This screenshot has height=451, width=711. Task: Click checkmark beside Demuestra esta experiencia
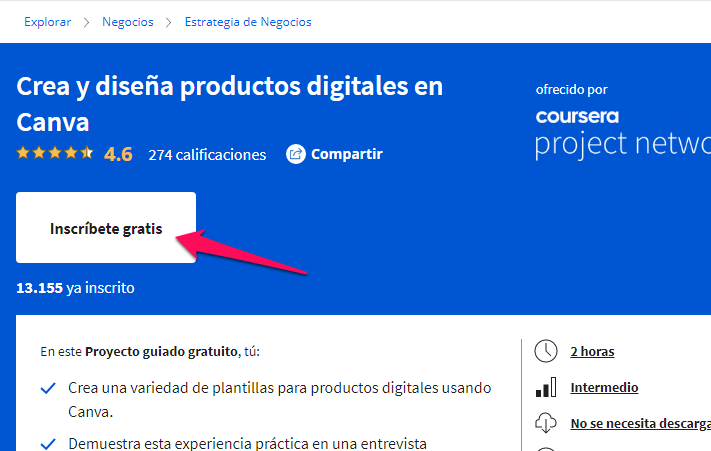pos(48,443)
